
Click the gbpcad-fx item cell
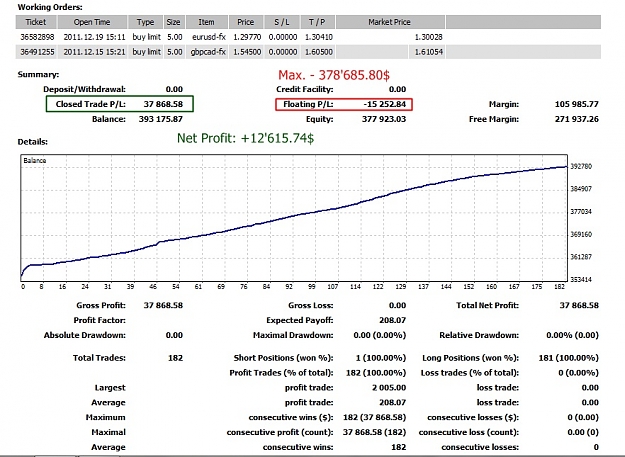click(208, 52)
